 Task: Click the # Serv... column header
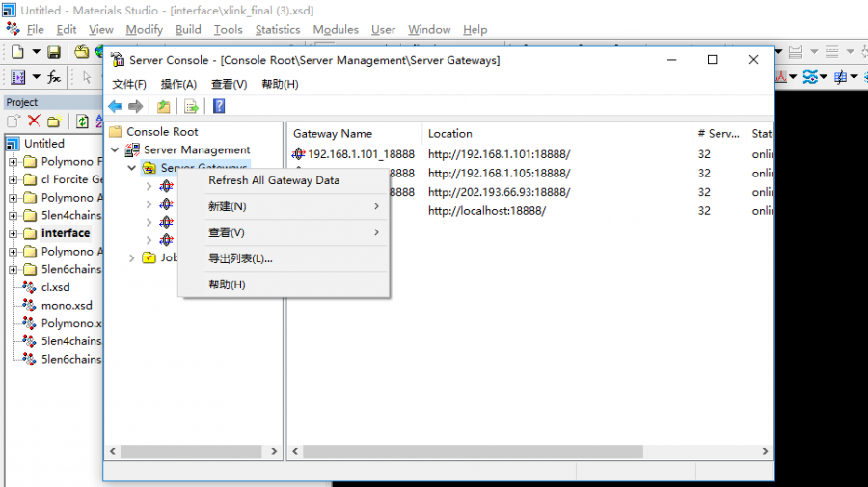tap(719, 133)
